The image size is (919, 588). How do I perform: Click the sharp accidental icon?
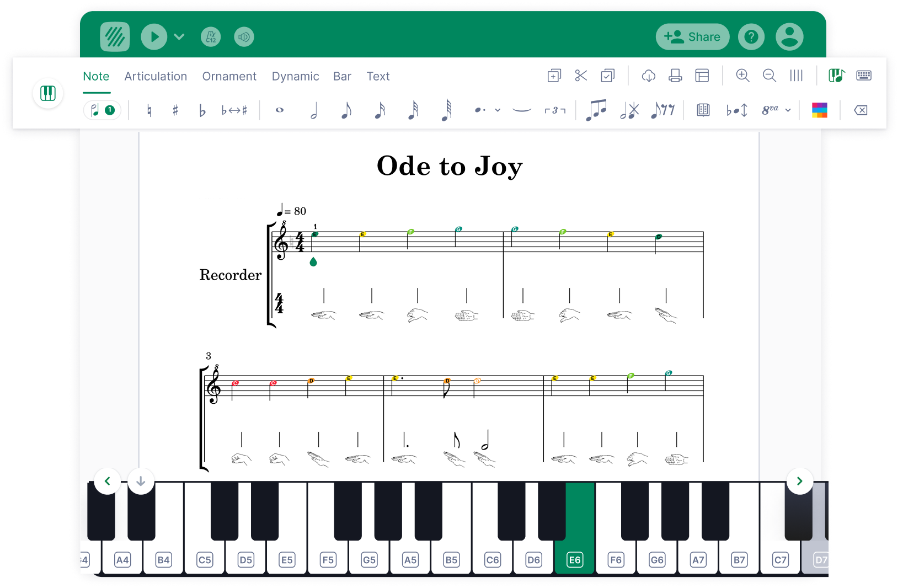click(175, 110)
